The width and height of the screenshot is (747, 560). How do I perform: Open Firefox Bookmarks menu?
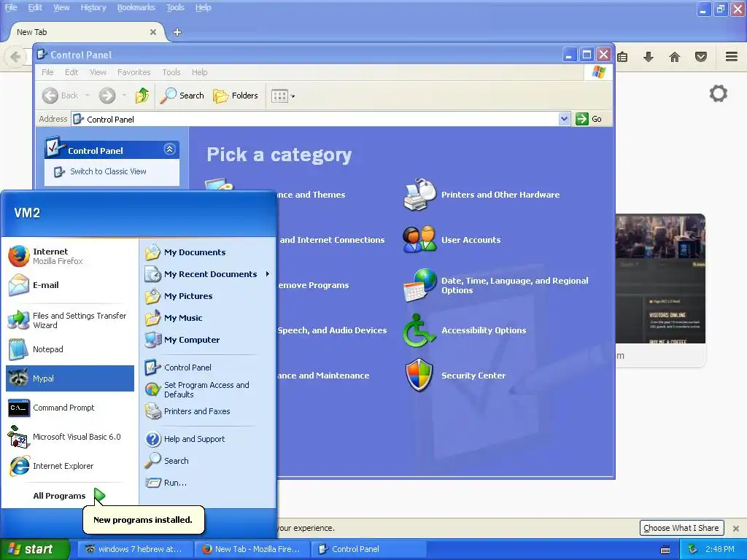click(x=136, y=7)
